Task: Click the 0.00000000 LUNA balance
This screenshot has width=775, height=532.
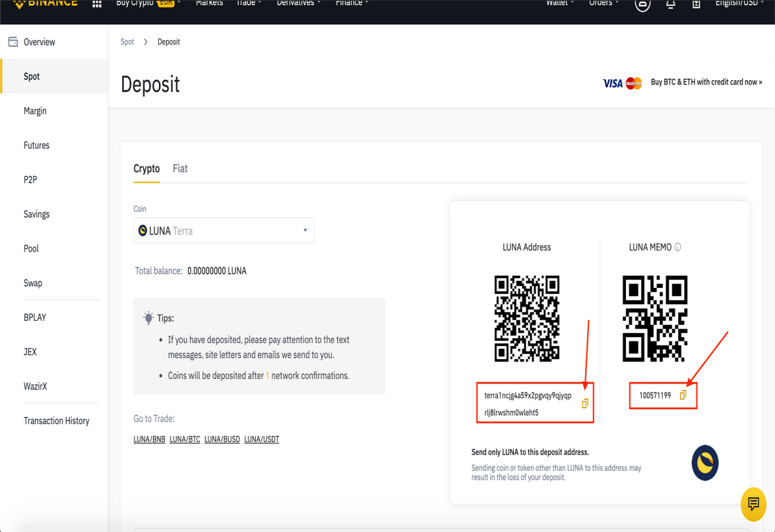Action: click(x=217, y=271)
